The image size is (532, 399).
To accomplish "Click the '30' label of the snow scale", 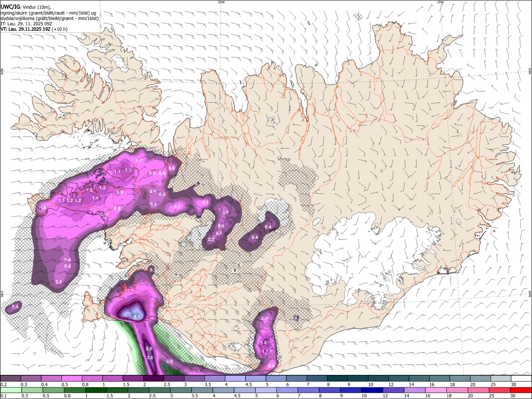I will point(513,384).
